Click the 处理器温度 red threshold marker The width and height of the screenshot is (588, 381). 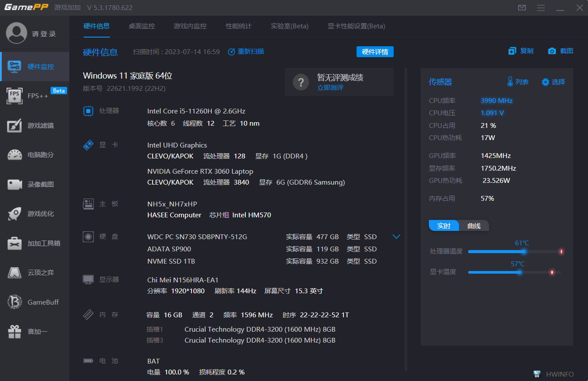click(561, 251)
